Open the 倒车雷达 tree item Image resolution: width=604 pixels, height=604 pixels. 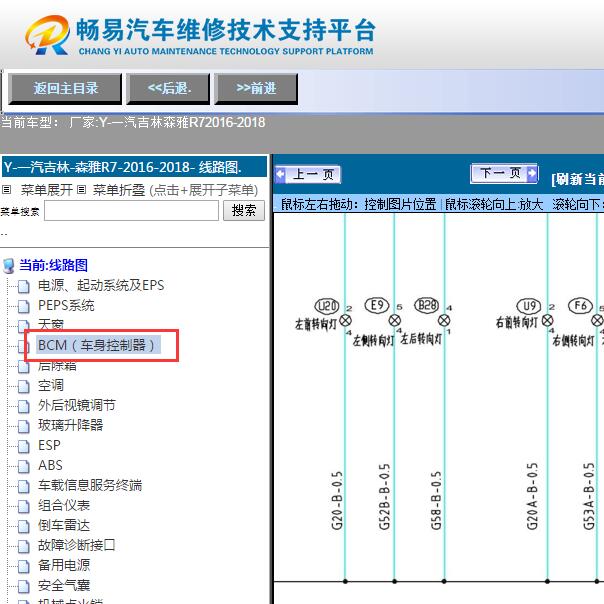64,525
